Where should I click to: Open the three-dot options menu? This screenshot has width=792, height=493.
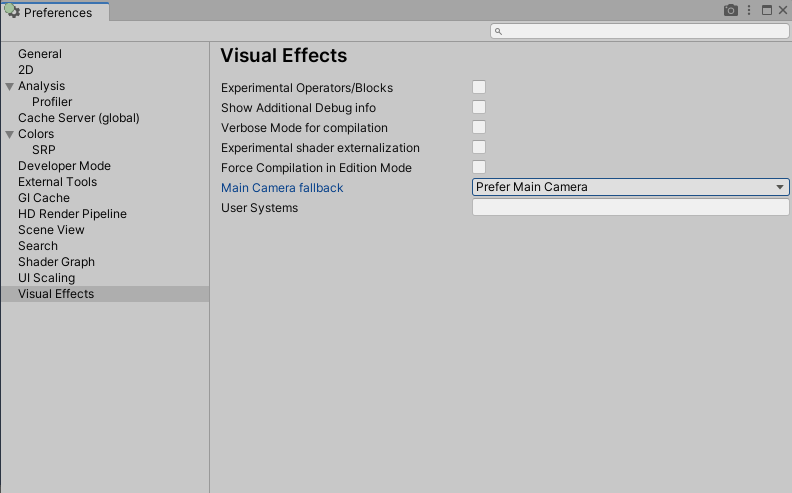click(x=750, y=11)
